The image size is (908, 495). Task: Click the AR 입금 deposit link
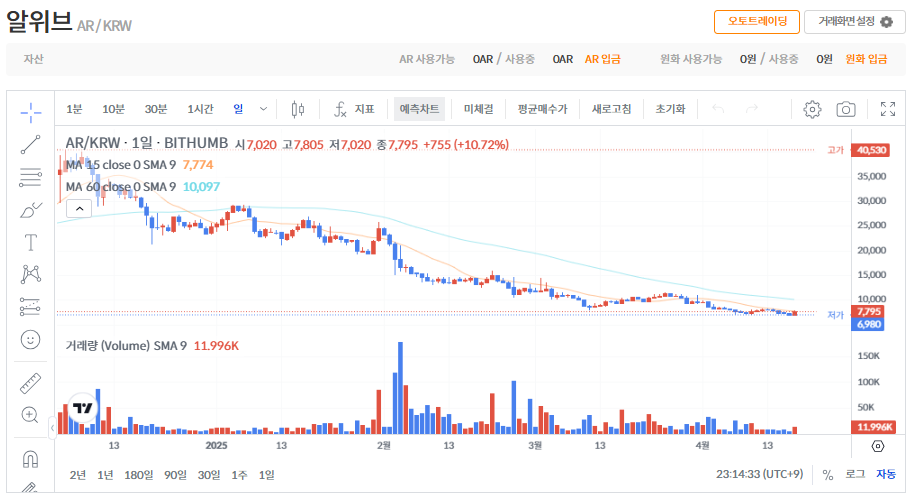pos(602,59)
